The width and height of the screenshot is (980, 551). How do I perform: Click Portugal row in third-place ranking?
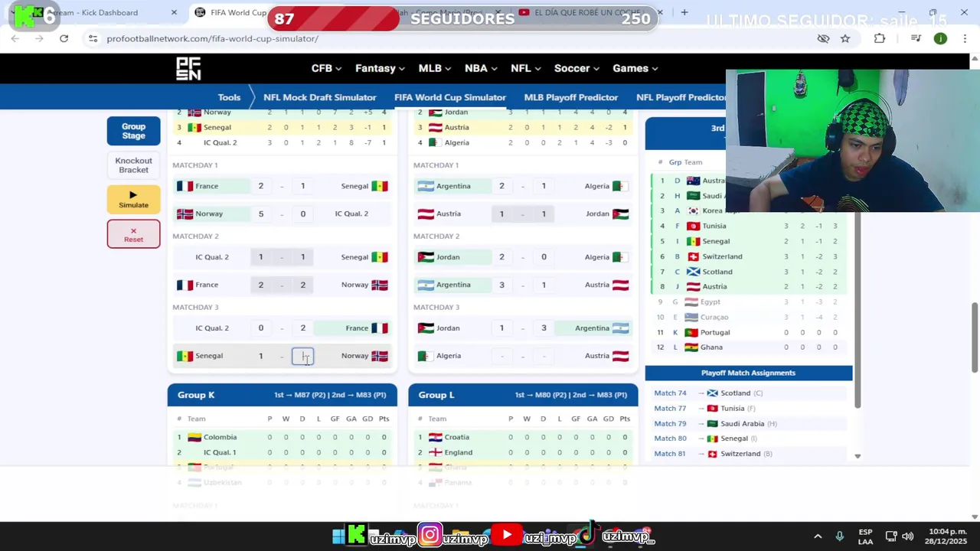coord(748,332)
